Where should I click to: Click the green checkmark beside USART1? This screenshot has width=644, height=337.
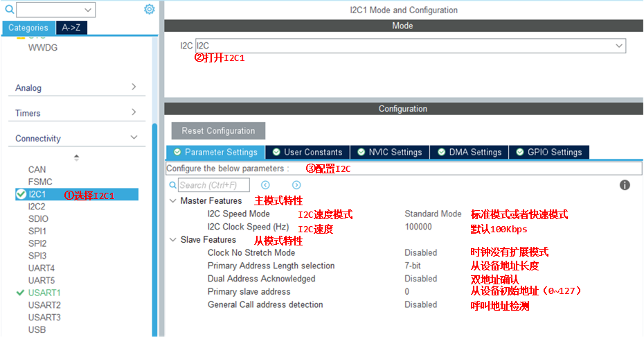(20, 293)
